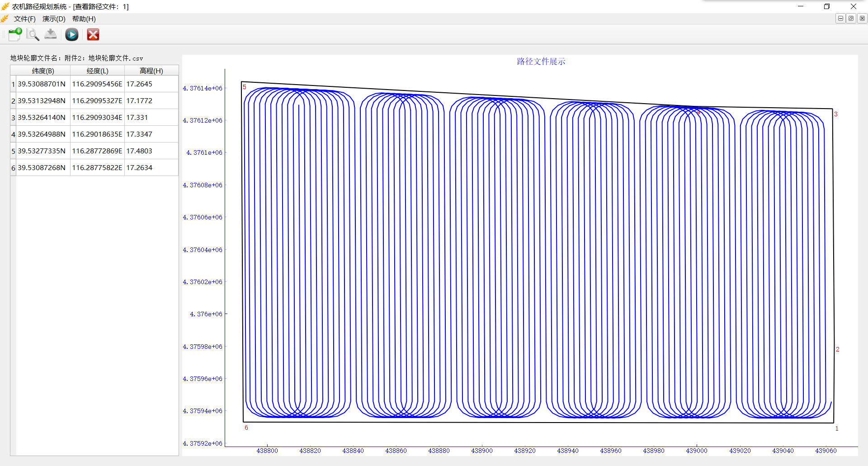868x466 pixels.
Task: Click red vertex label 5 on the chart
Action: click(x=245, y=87)
